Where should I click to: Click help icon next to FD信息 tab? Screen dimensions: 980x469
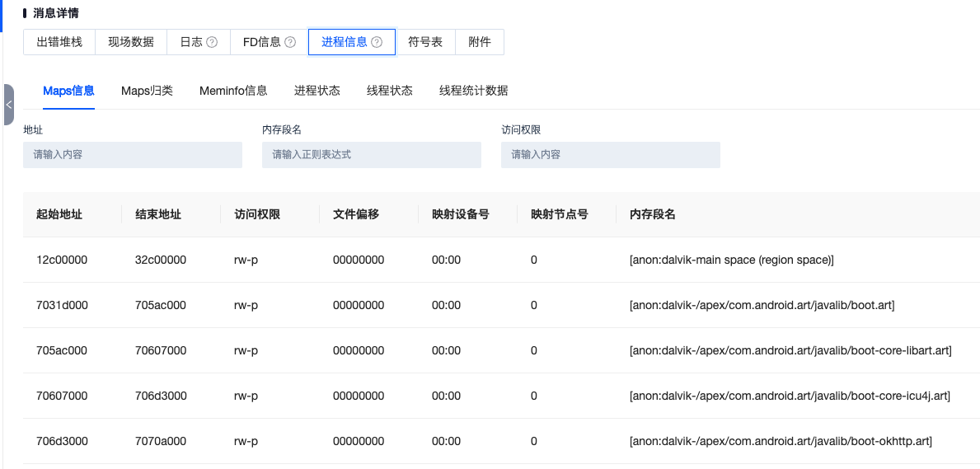pyautogui.click(x=290, y=42)
